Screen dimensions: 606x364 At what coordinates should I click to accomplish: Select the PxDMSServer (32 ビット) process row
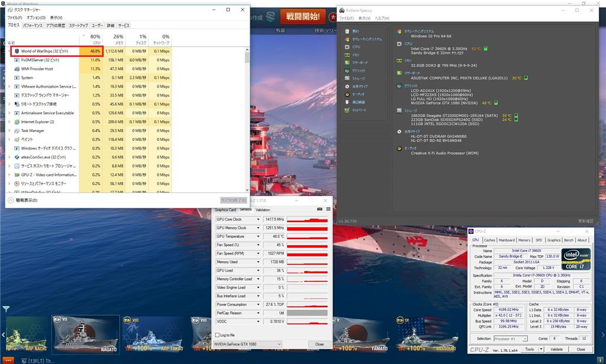coord(89,60)
